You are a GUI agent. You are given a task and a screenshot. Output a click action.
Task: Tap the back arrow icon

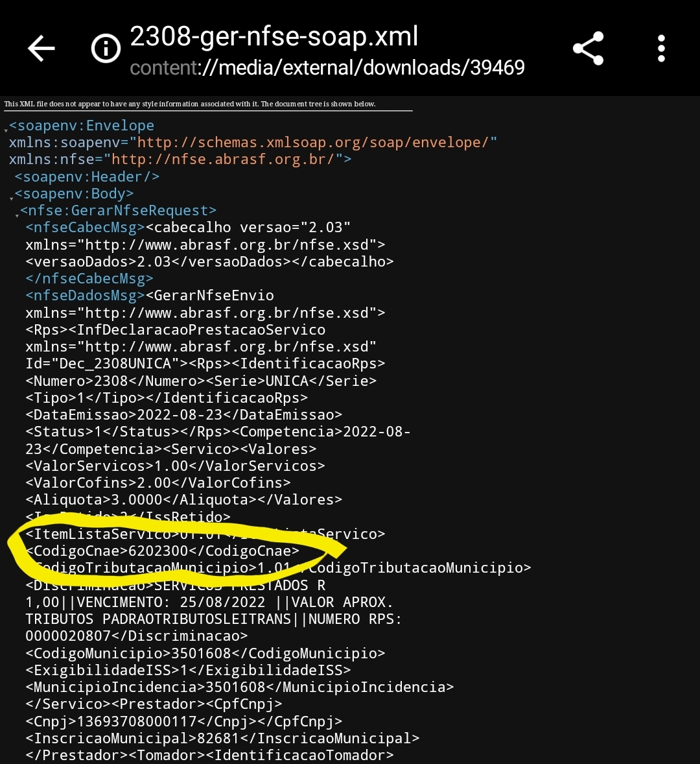[41, 48]
